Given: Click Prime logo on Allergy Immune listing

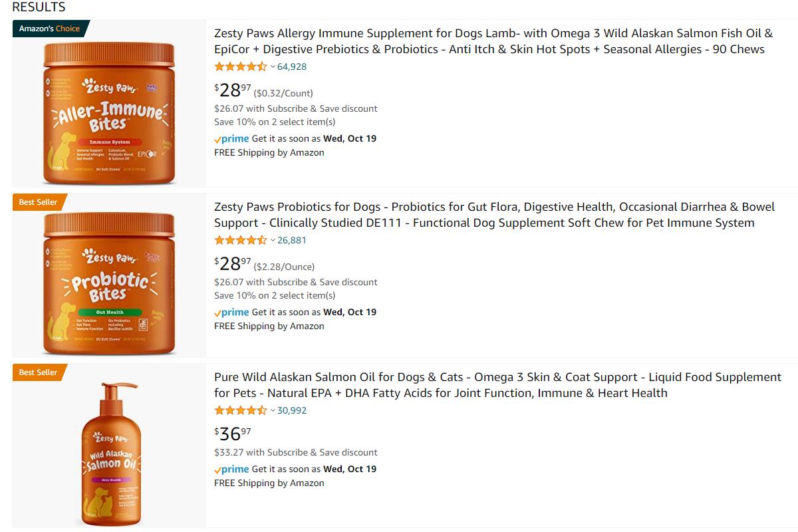Looking at the screenshot, I should click(231, 139).
